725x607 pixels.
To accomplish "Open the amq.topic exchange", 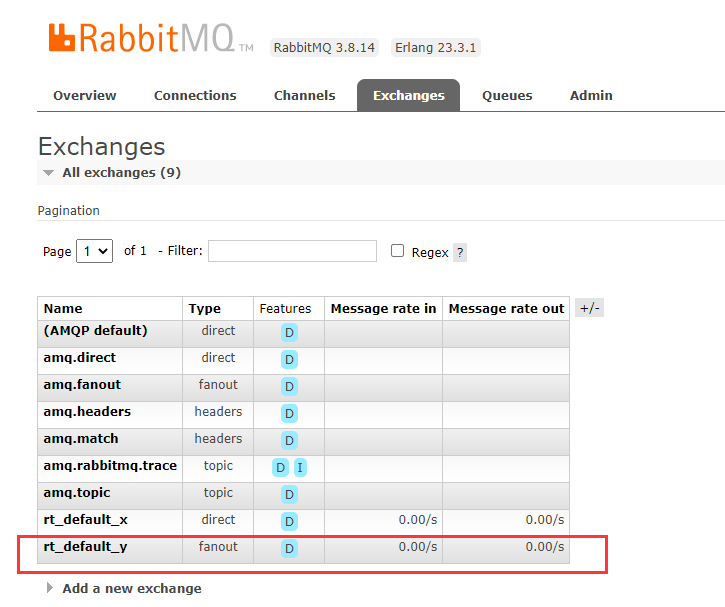I will pos(77,492).
